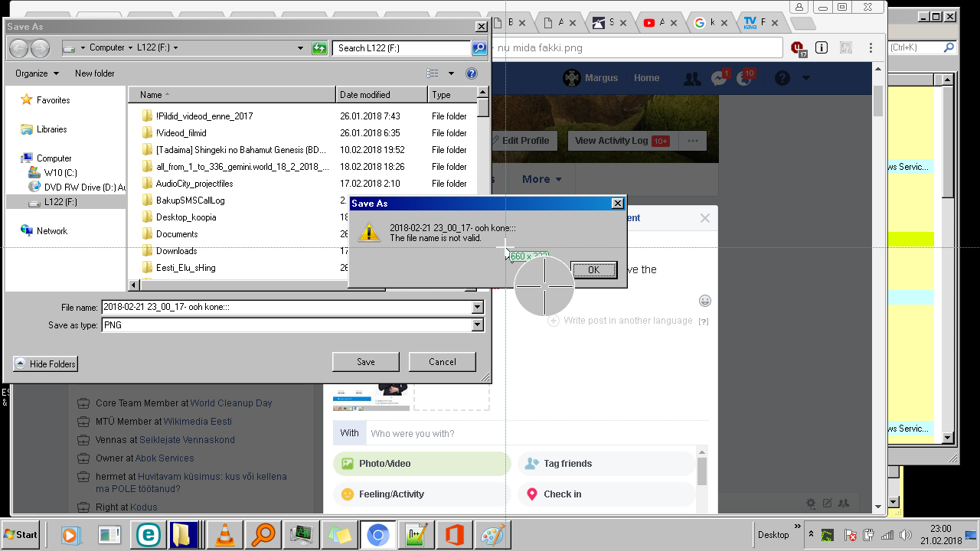Open the Save As dialog help icon
The height and width of the screenshot is (551, 980).
(x=472, y=73)
